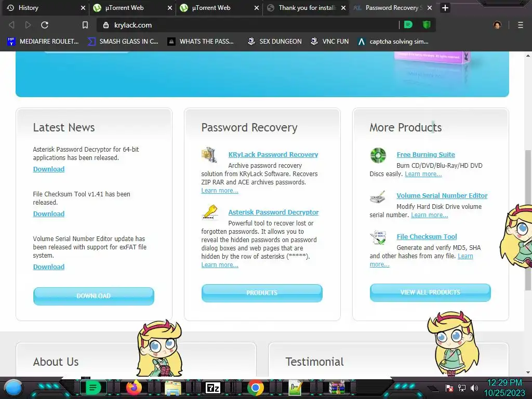The width and height of the screenshot is (532, 399).
Task: Click the scrollbar up arrow
Action: (x=528, y=56)
